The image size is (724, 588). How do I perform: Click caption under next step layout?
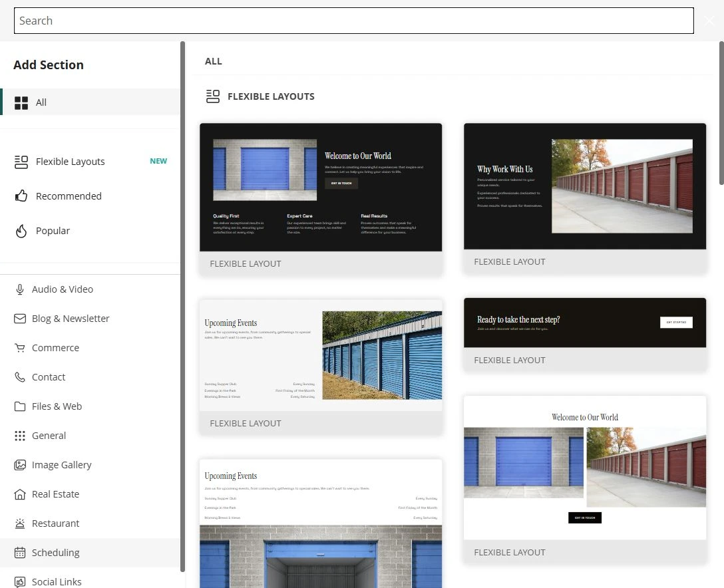(510, 360)
